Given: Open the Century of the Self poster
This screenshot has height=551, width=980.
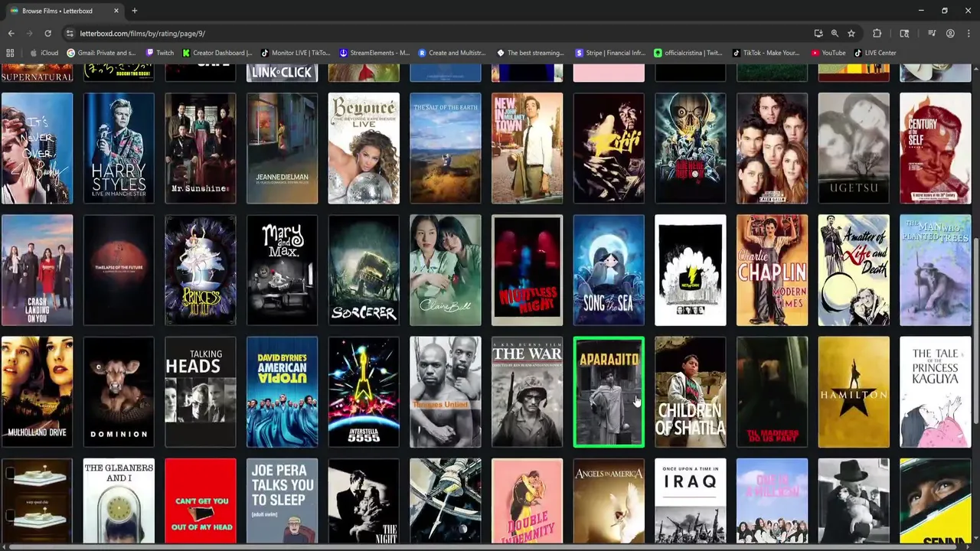Looking at the screenshot, I should point(936,148).
